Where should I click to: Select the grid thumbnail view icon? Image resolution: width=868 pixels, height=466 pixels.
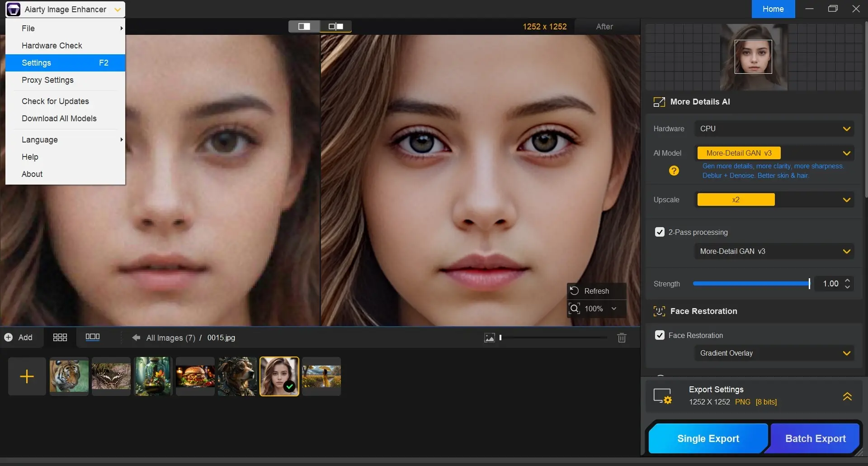pos(60,338)
